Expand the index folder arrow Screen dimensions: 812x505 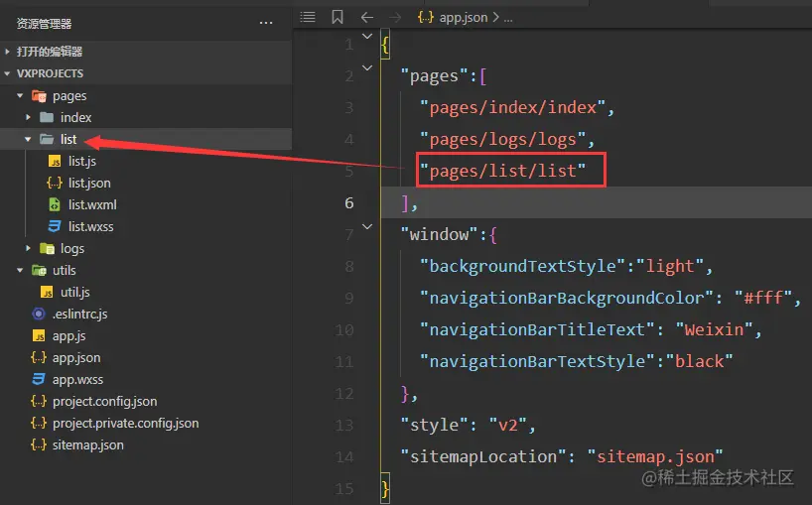click(28, 117)
